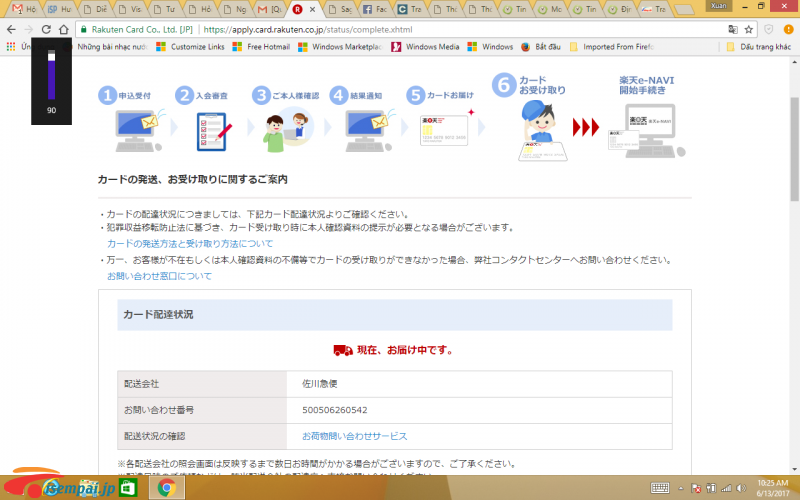Click the 楽天e-NAVI computer illustration

[647, 131]
